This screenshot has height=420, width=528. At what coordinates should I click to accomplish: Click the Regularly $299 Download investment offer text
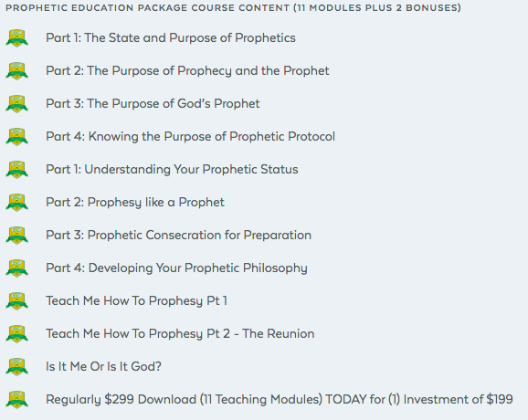pos(280,400)
